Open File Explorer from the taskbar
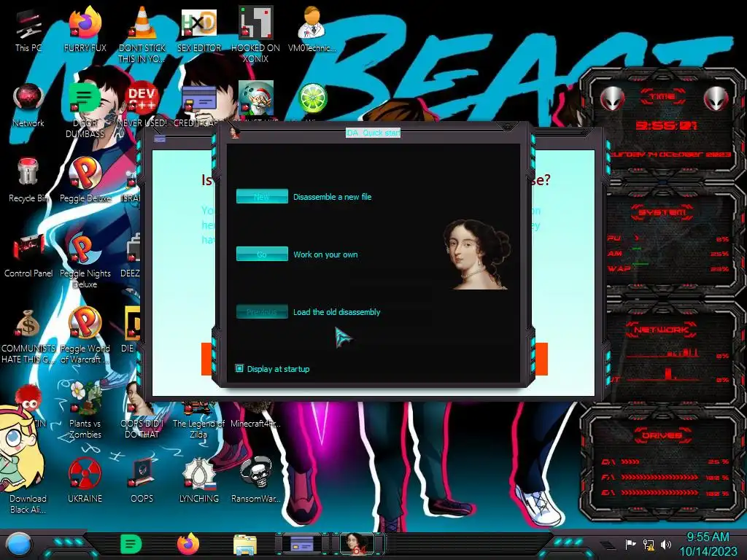The height and width of the screenshot is (560, 747). (245, 545)
